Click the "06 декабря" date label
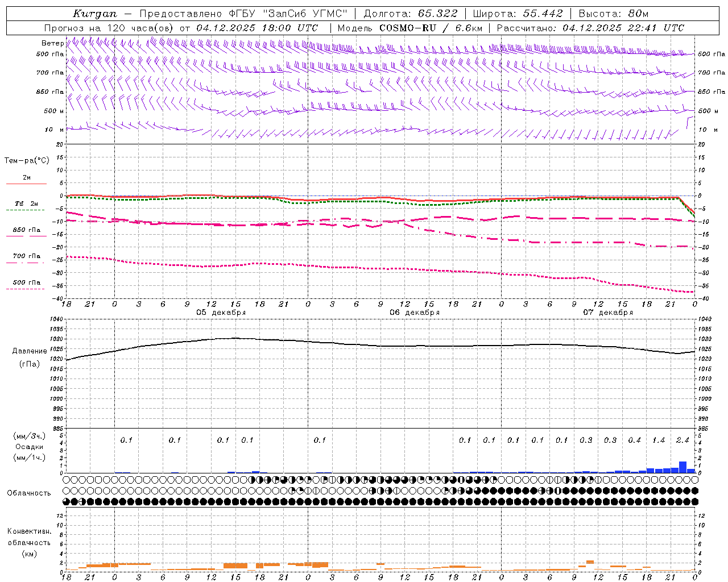 [414, 313]
